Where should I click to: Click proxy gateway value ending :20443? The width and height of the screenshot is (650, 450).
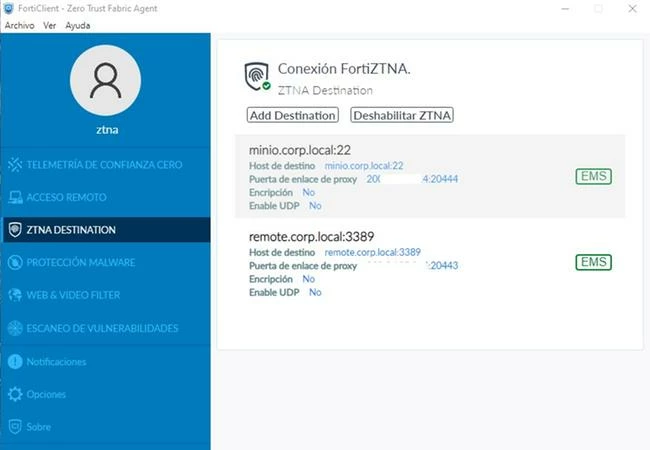[x=442, y=266]
